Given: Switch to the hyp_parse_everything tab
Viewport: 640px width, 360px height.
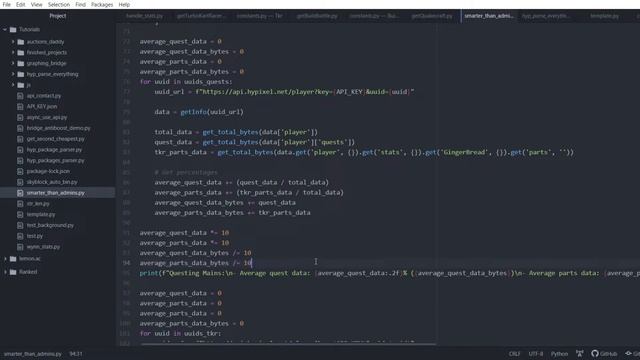Looking at the screenshot, I should (546, 16).
